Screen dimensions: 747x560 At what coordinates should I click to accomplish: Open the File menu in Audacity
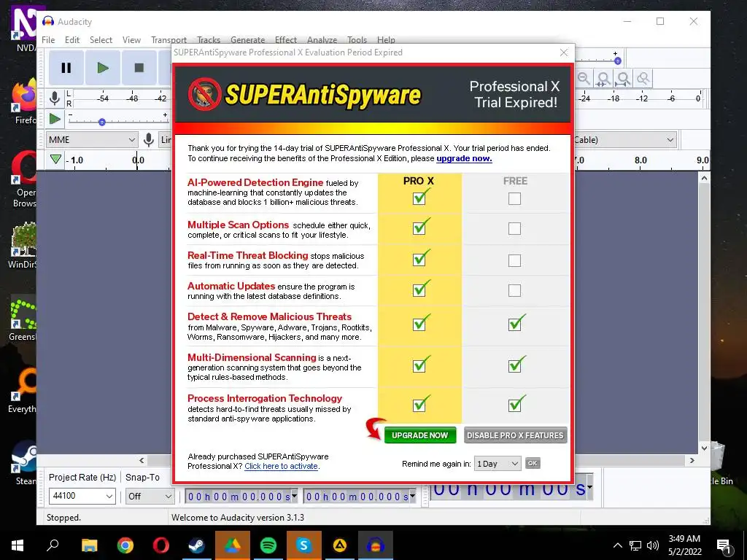48,40
